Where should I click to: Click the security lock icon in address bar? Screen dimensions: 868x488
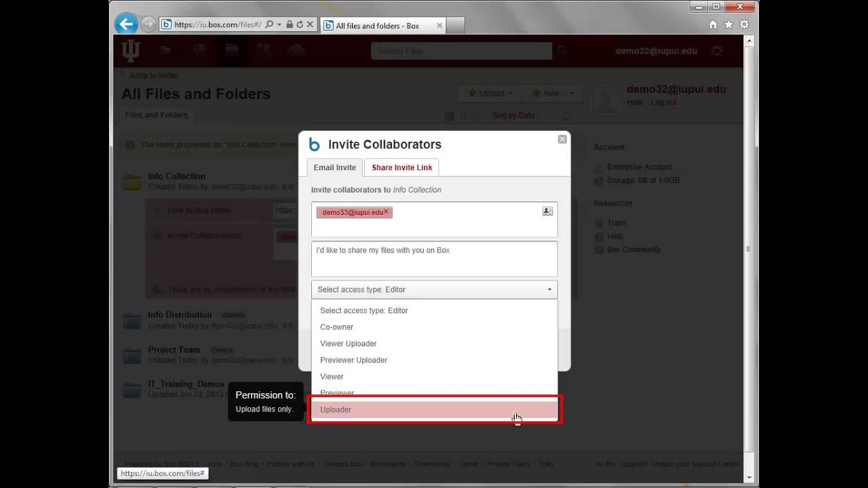pyautogui.click(x=290, y=24)
